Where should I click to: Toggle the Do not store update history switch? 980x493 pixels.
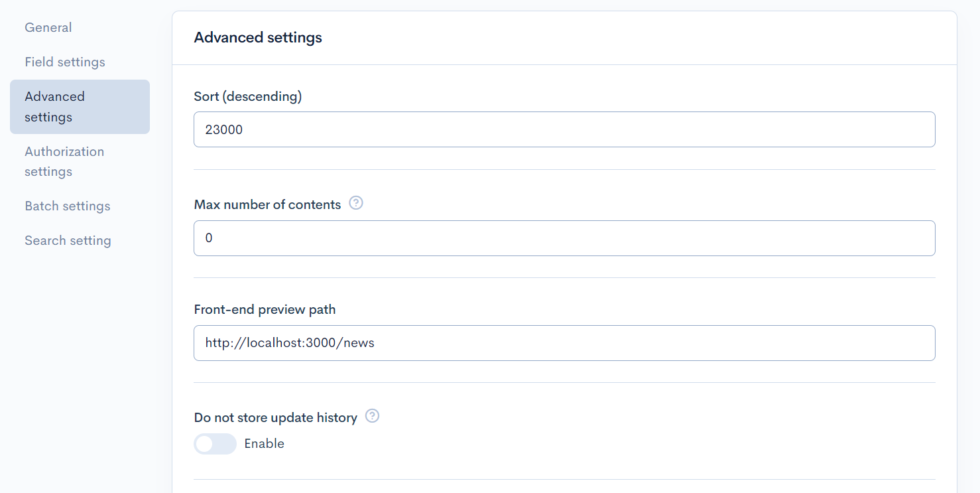[x=215, y=444]
